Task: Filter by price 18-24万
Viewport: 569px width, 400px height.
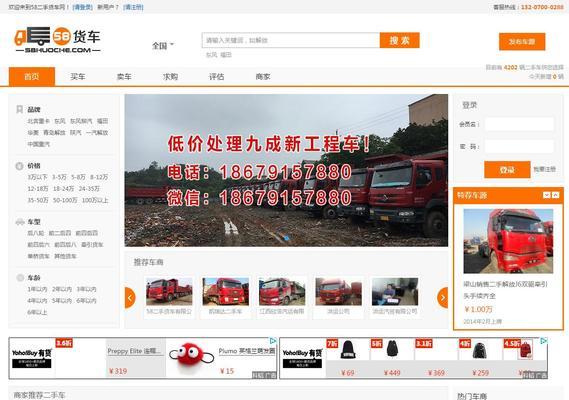Action: [64, 189]
